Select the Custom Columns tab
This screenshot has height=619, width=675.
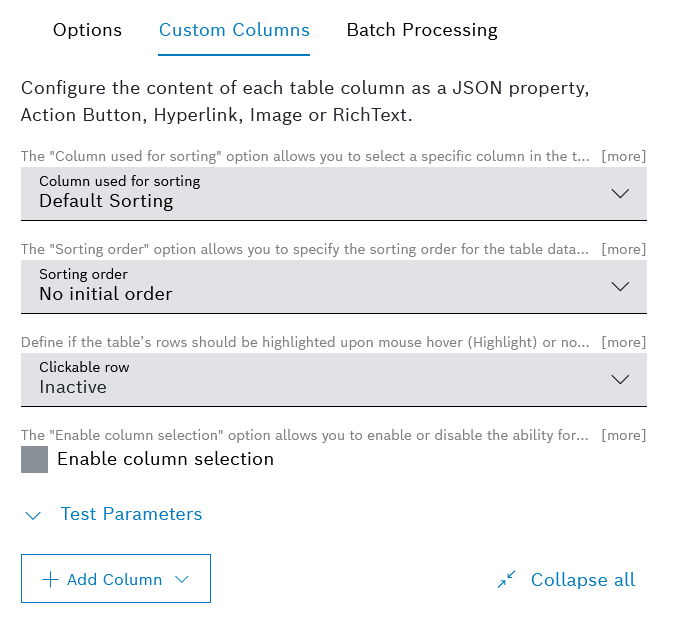234,30
